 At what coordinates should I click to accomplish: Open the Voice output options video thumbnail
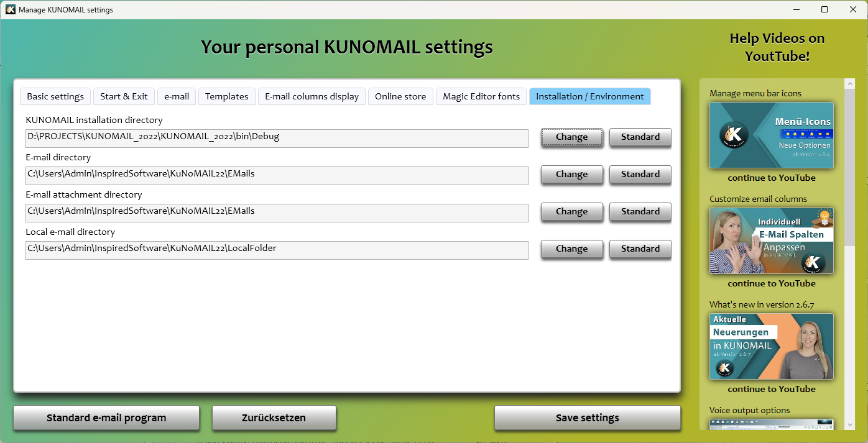pos(772,424)
